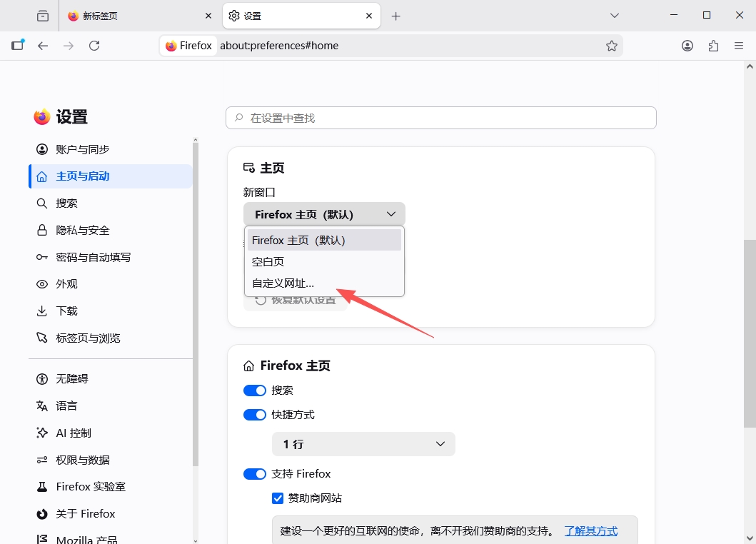Viewport: 756px width, 544px height.
Task: Uncheck the 赞助商网站 checkbox
Action: [x=278, y=498]
